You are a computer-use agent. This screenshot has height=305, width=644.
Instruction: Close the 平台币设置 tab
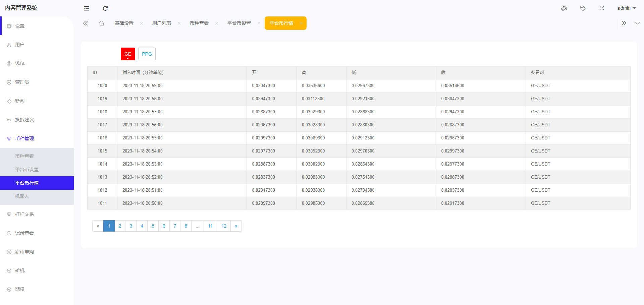(x=259, y=23)
